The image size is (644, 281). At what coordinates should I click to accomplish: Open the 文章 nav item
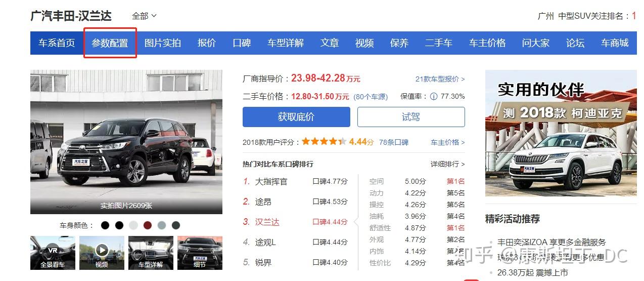(330, 43)
